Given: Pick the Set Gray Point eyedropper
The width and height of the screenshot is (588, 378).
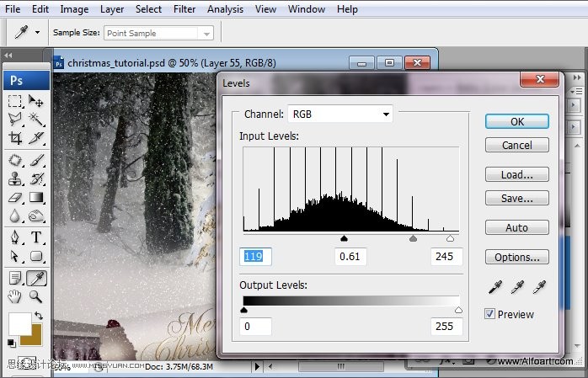Looking at the screenshot, I should (x=517, y=287).
